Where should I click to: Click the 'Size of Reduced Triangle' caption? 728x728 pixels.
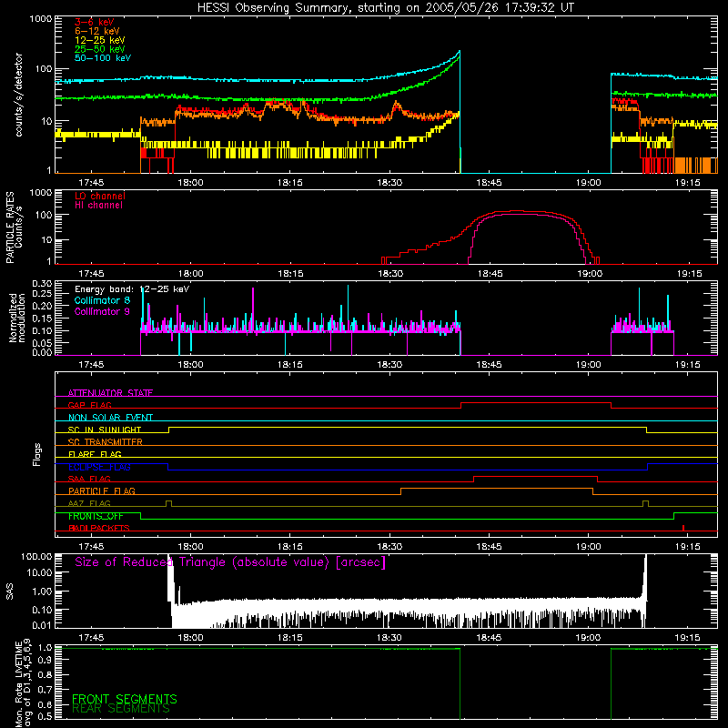click(x=230, y=562)
